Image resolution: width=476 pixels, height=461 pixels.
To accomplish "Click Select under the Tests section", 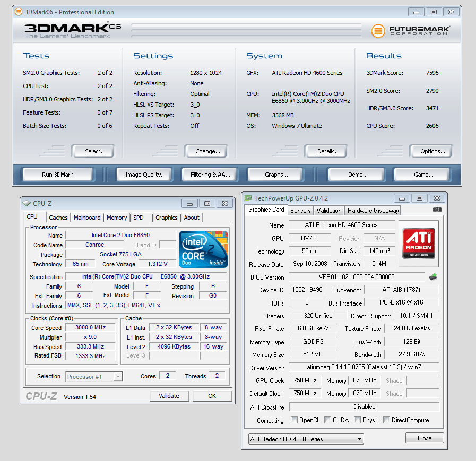I will (94, 151).
